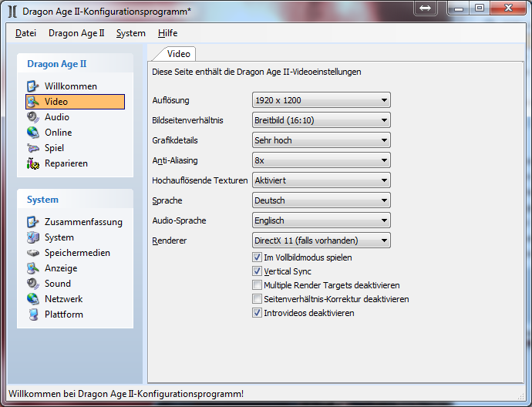Click the Spiel gamepad icon

[33, 148]
